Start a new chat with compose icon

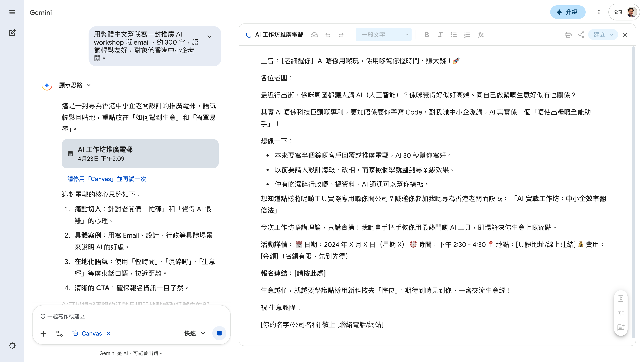click(12, 33)
